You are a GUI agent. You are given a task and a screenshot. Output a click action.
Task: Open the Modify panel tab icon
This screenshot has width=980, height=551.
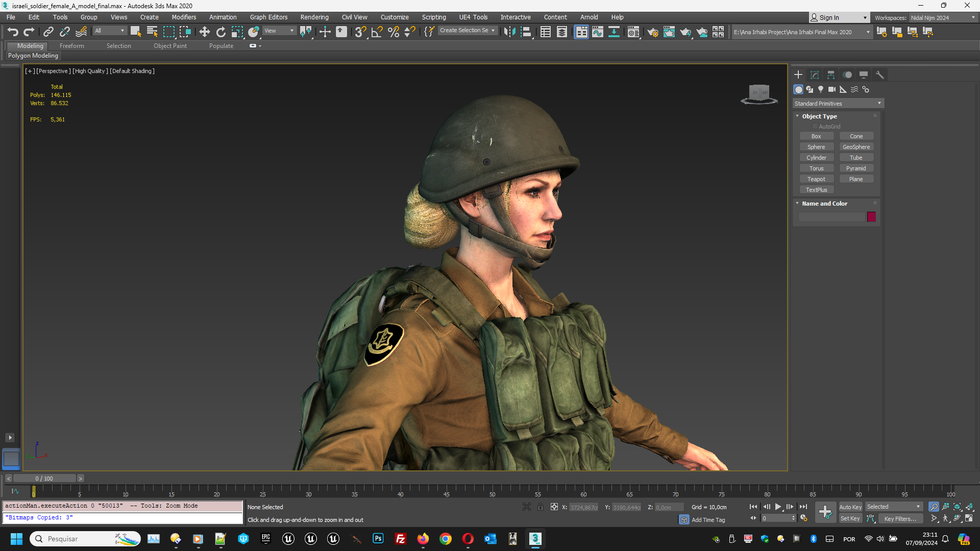[x=815, y=75]
